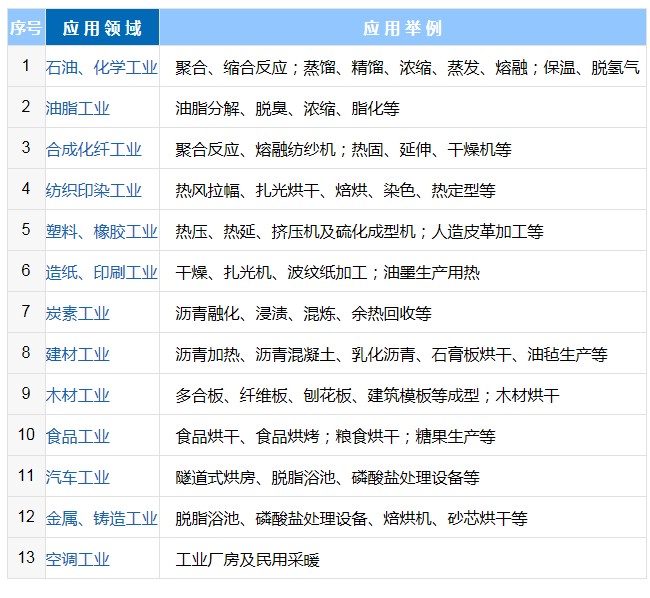Open the 空调工业 link

pyautogui.click(x=78, y=560)
